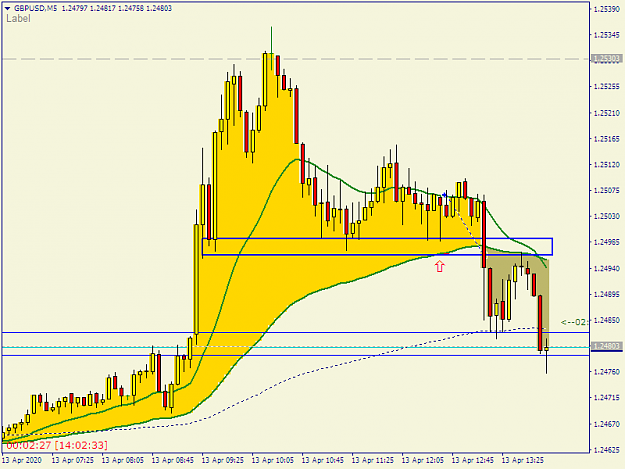Click the 1.25075 price scale label
Screen dimensions: 625x469
coord(607,191)
